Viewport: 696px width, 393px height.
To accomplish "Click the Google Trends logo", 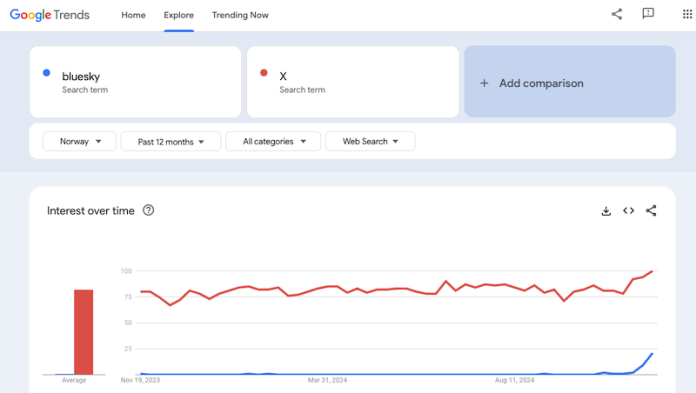I will coord(49,15).
